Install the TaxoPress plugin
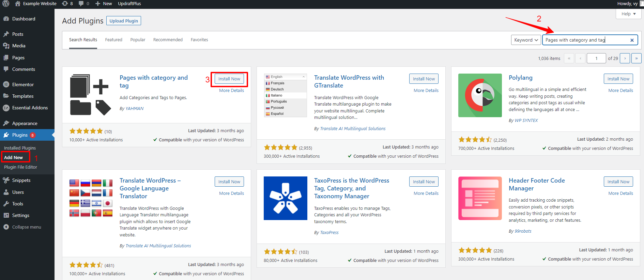 424,182
